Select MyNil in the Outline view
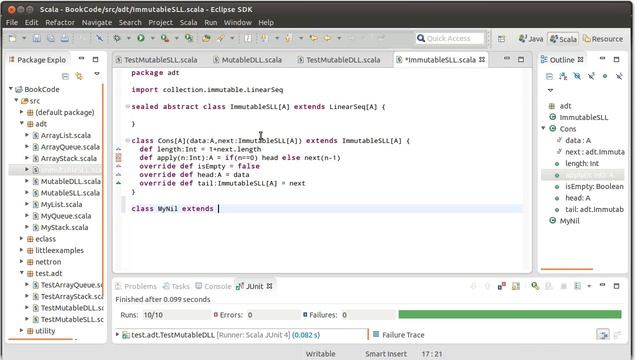640x360 pixels. pyautogui.click(x=569, y=221)
